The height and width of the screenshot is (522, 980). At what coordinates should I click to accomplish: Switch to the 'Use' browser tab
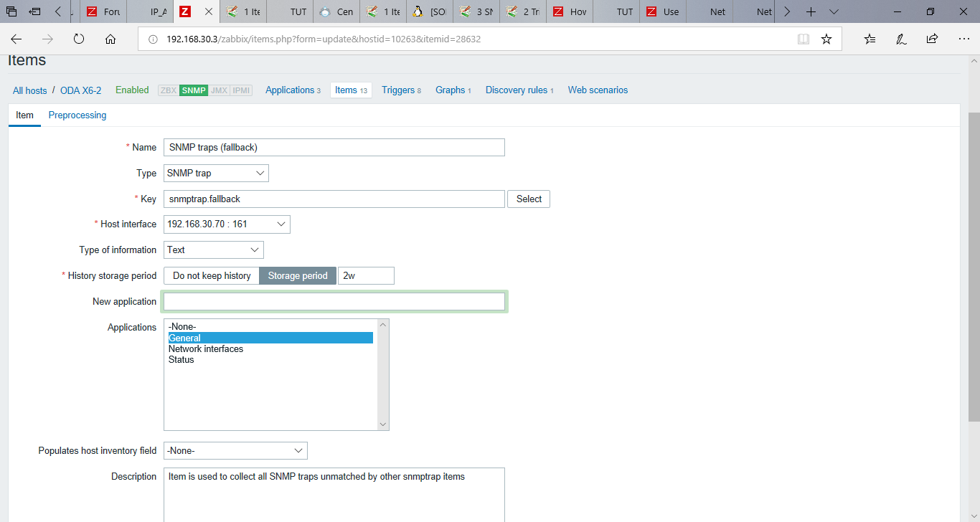[664, 12]
